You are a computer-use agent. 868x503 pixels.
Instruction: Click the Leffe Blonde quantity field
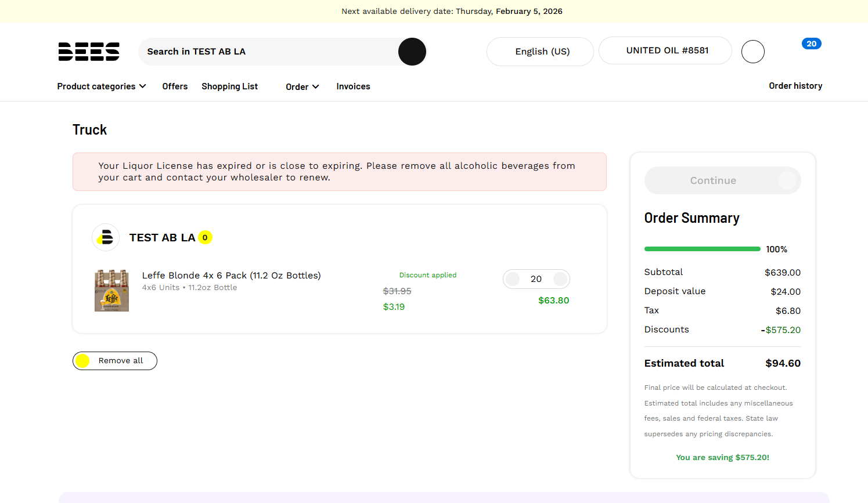[x=536, y=279]
